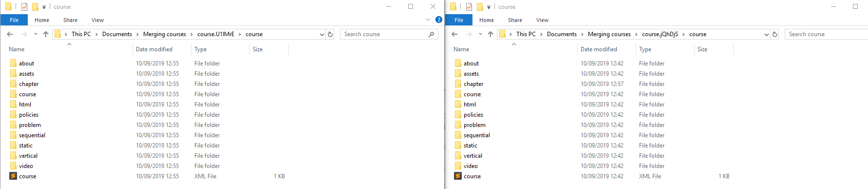Screen dimensions: 868x189
Task: Select policies folder icon in right window
Action: [x=458, y=115]
